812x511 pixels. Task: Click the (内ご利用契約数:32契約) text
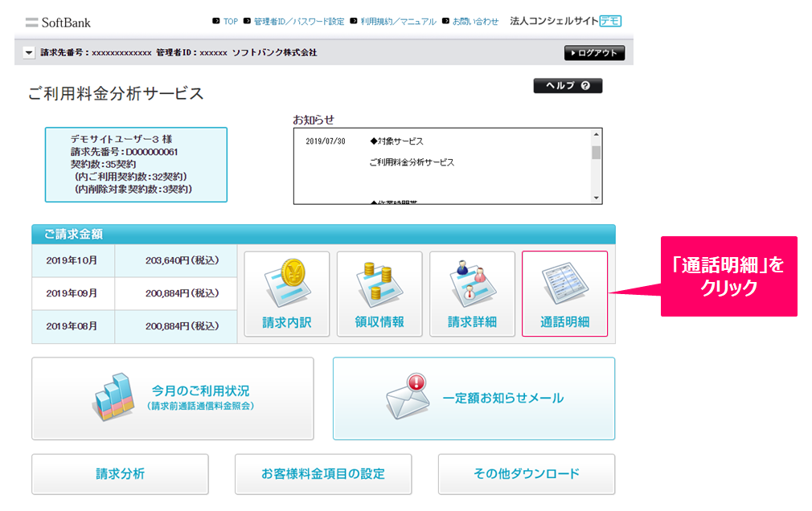pos(130,177)
